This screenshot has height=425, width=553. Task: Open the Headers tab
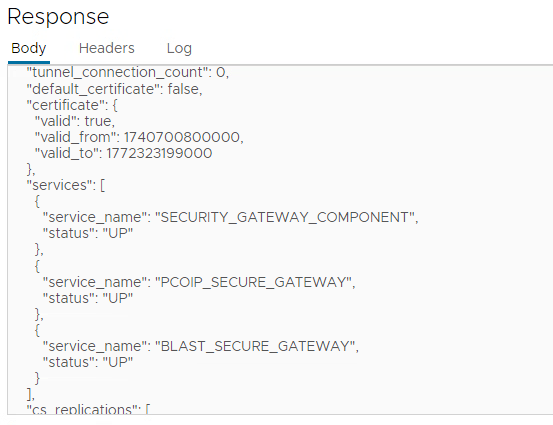pos(107,48)
